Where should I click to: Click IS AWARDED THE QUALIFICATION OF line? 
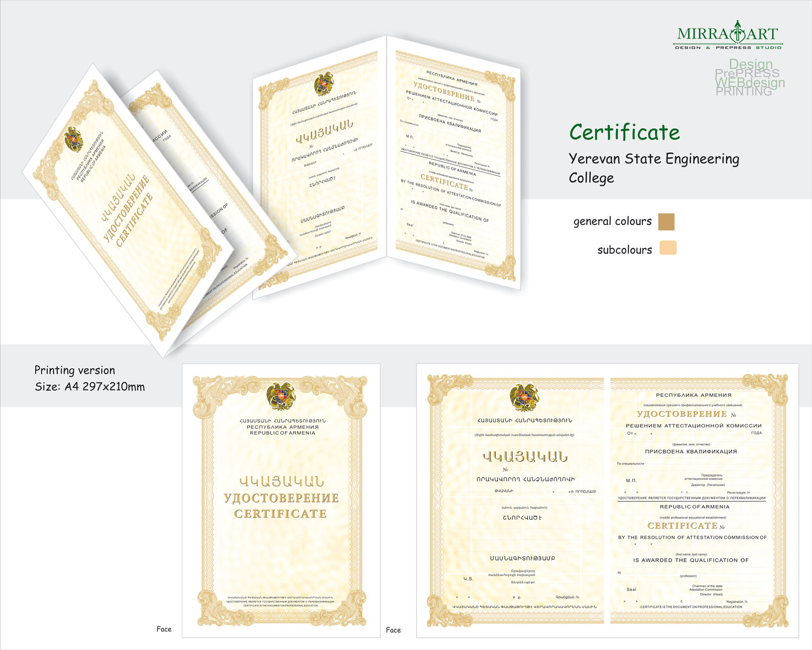point(691,560)
